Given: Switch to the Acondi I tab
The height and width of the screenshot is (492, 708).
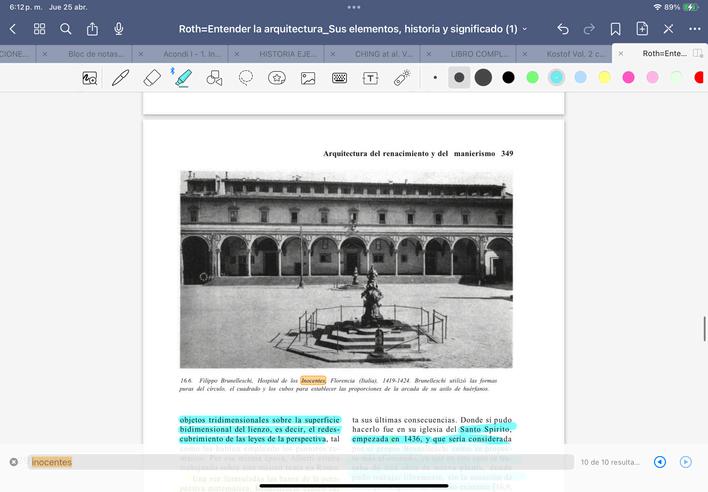Looking at the screenshot, I should coord(192,54).
